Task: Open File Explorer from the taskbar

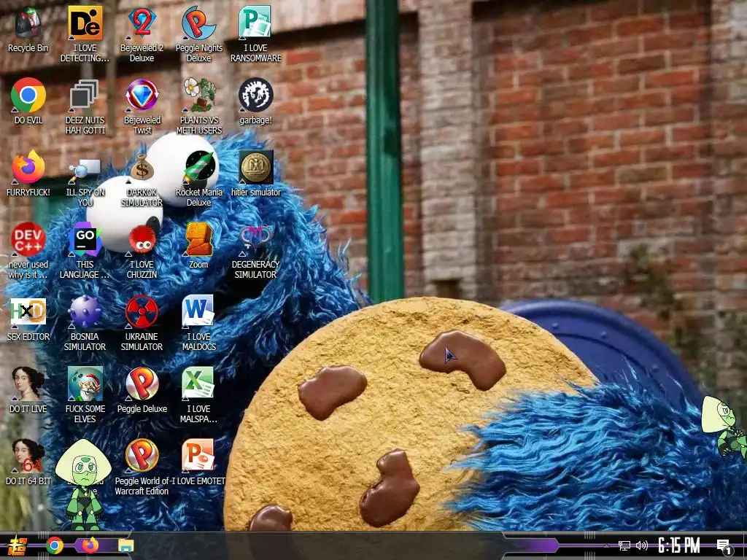Action: tap(125, 545)
